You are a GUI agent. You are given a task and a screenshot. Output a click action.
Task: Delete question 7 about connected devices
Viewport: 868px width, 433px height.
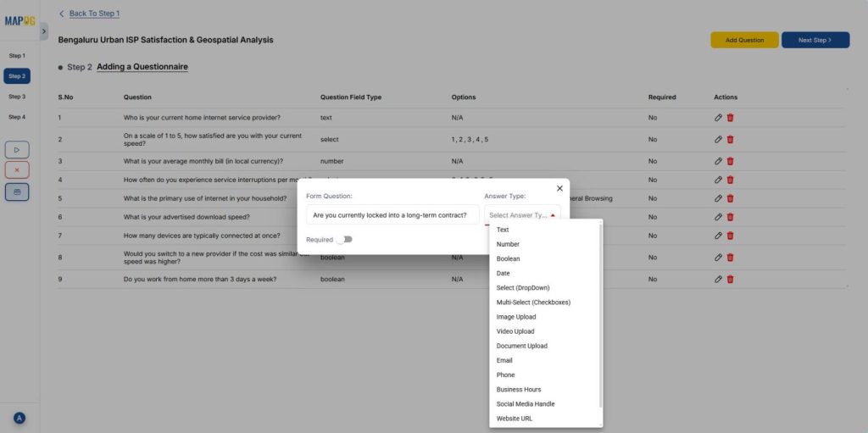[x=730, y=236]
